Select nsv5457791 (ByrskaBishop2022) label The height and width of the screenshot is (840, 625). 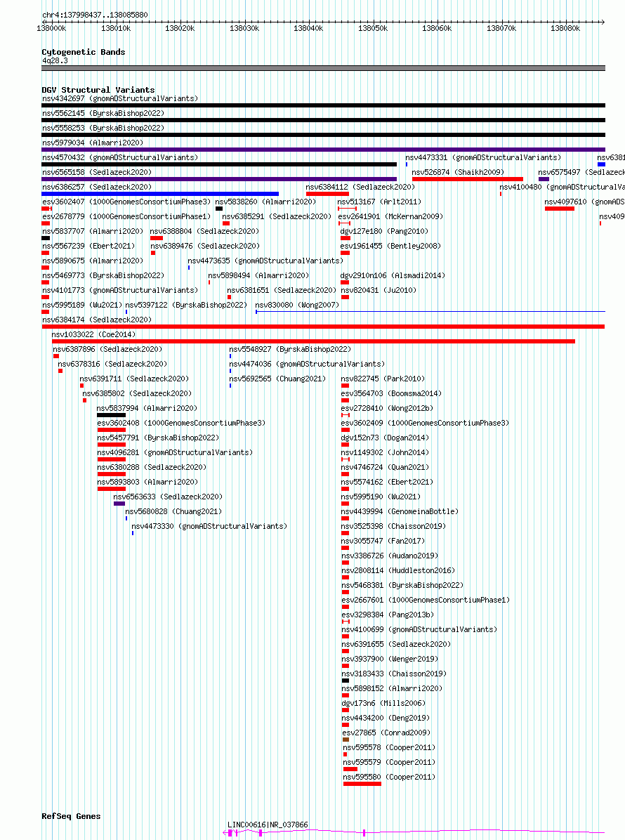158,438
